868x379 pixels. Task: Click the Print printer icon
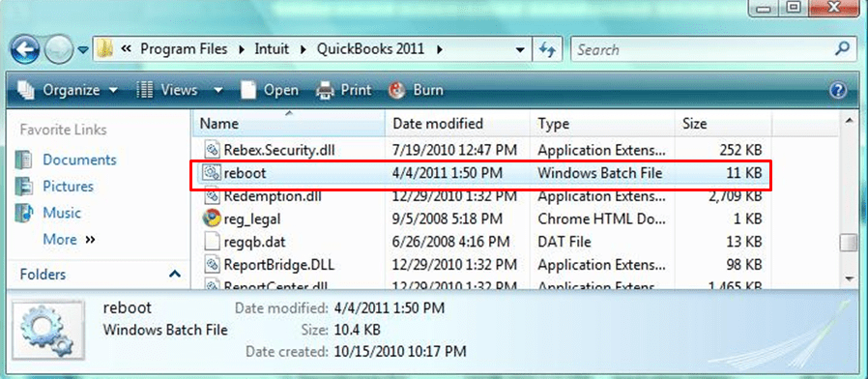pyautogui.click(x=325, y=90)
